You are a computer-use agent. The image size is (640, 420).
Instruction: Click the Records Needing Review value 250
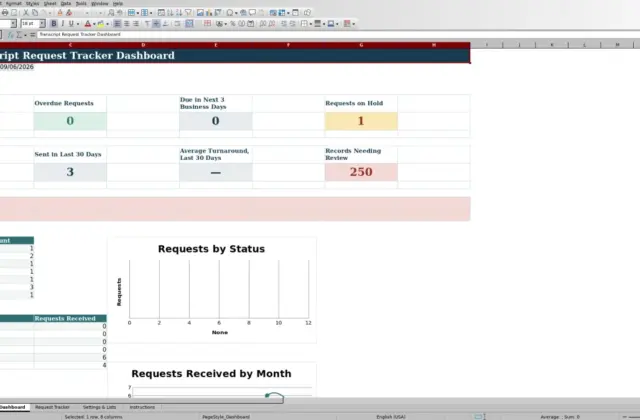click(361, 172)
